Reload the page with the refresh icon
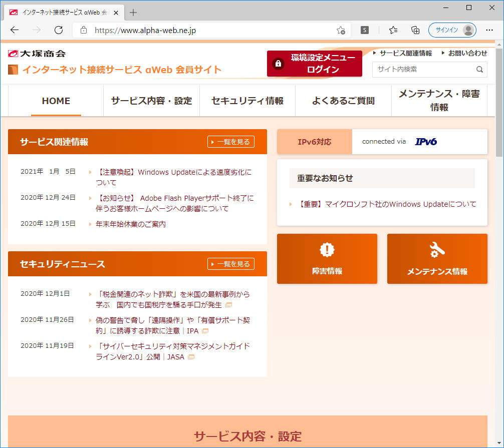The width and height of the screenshot is (504, 448). (x=59, y=30)
